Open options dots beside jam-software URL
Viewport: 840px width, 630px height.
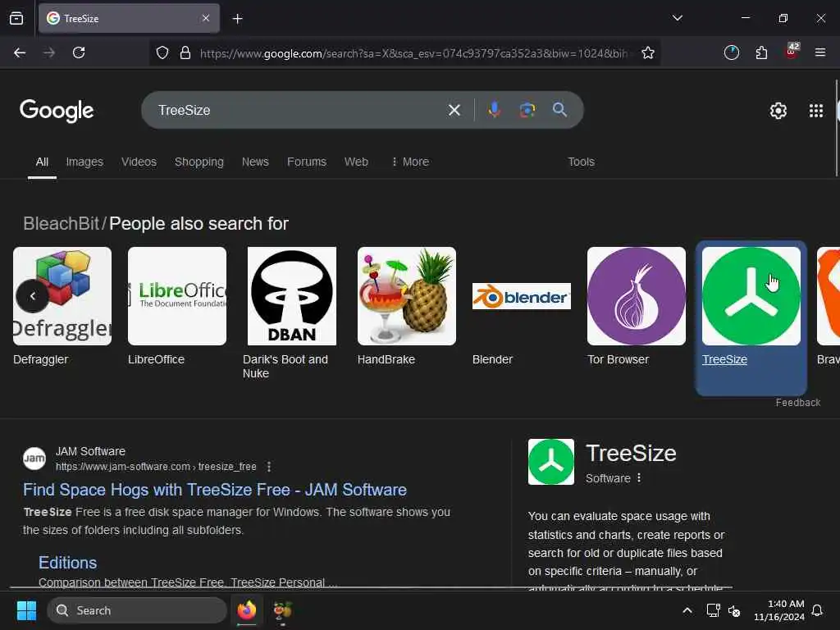[269, 467]
